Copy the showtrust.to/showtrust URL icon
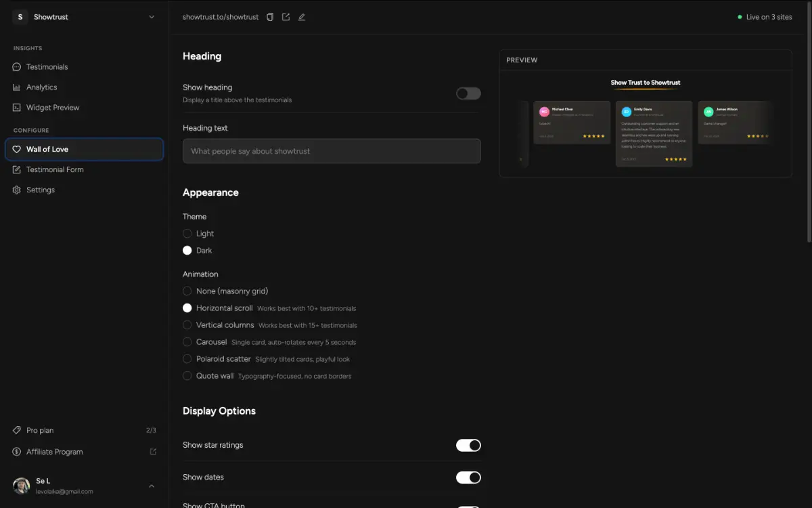The width and height of the screenshot is (812, 508). [270, 17]
